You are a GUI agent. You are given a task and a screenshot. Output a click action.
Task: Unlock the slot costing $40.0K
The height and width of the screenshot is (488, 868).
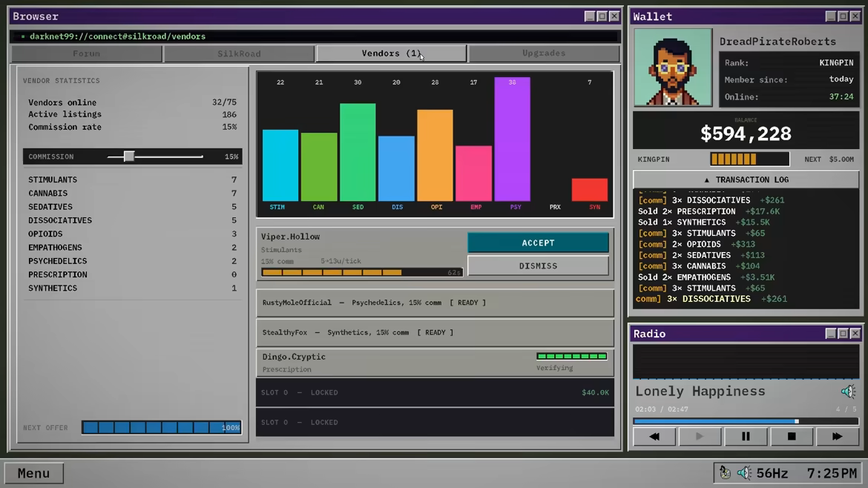click(435, 393)
